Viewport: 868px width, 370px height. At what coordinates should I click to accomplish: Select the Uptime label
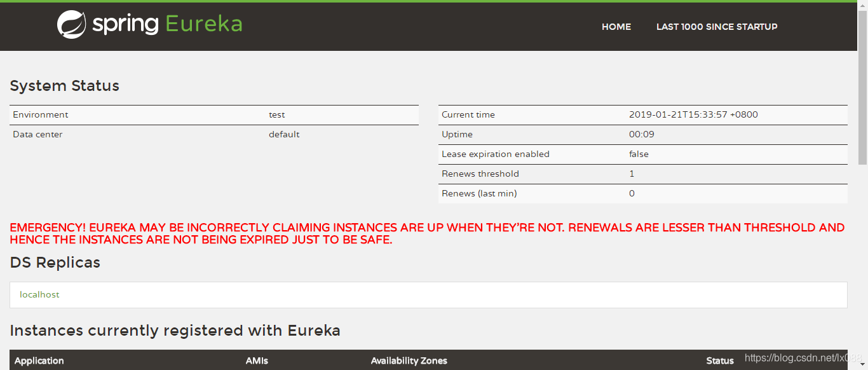point(457,134)
